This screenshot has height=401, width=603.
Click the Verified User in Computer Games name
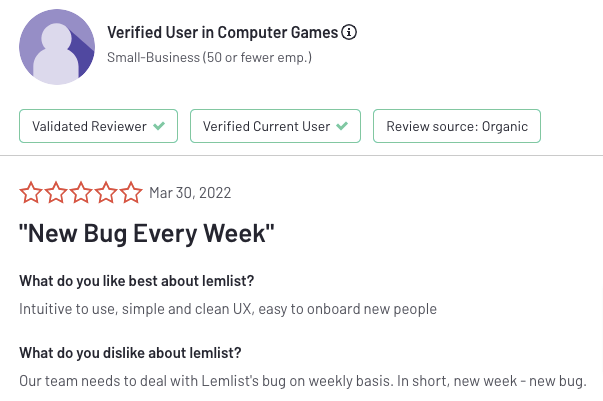[222, 33]
